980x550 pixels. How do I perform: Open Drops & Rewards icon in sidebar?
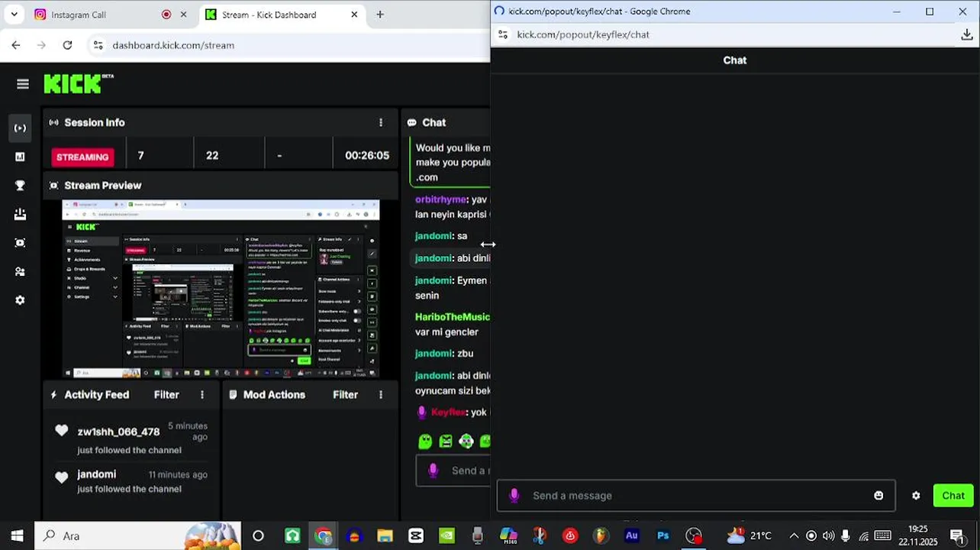click(x=21, y=214)
